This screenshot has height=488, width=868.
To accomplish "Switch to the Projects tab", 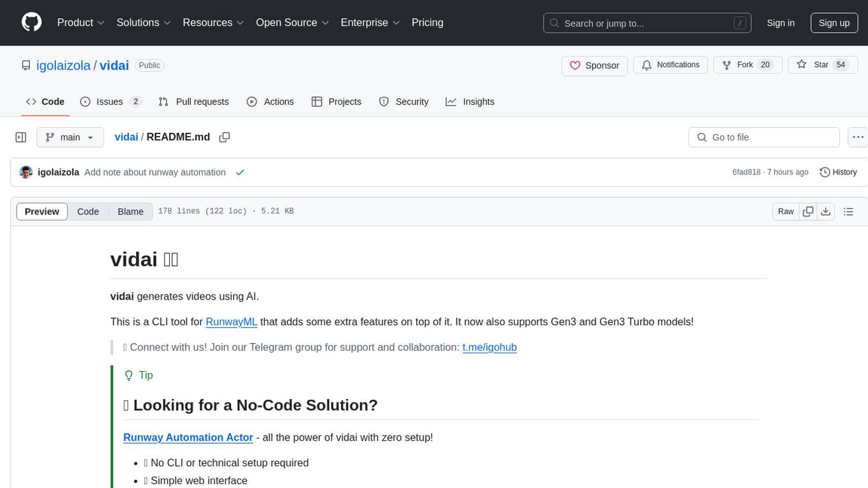I will tap(336, 102).
